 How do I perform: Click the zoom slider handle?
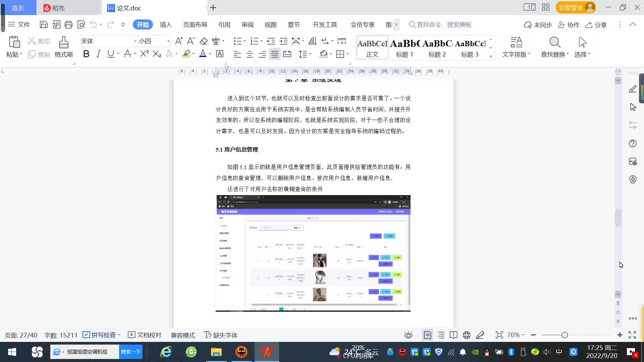(565, 335)
